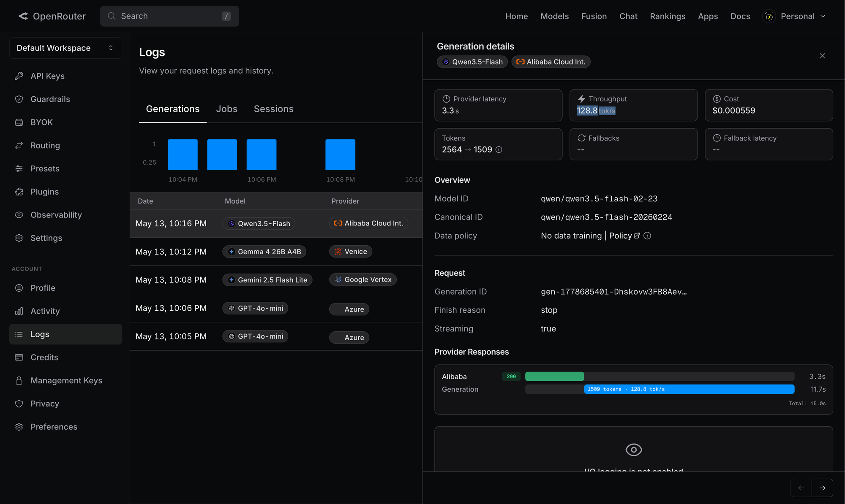Image resolution: width=845 pixels, height=504 pixels.
Task: Click the Gemma 4 26B A4B model chip
Action: [264, 252]
